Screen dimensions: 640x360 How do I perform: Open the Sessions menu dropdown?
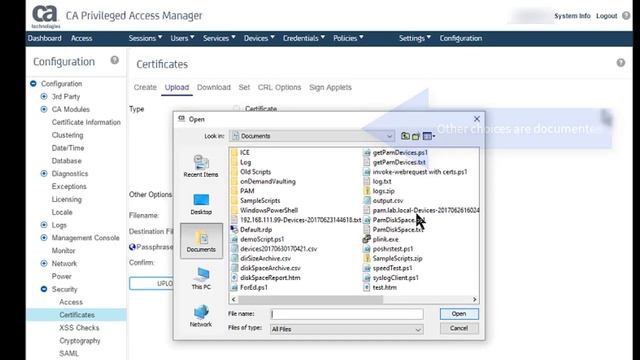click(145, 38)
